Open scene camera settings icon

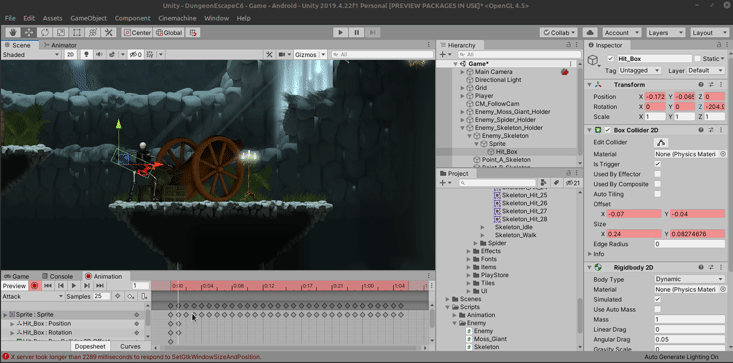[x=282, y=55]
